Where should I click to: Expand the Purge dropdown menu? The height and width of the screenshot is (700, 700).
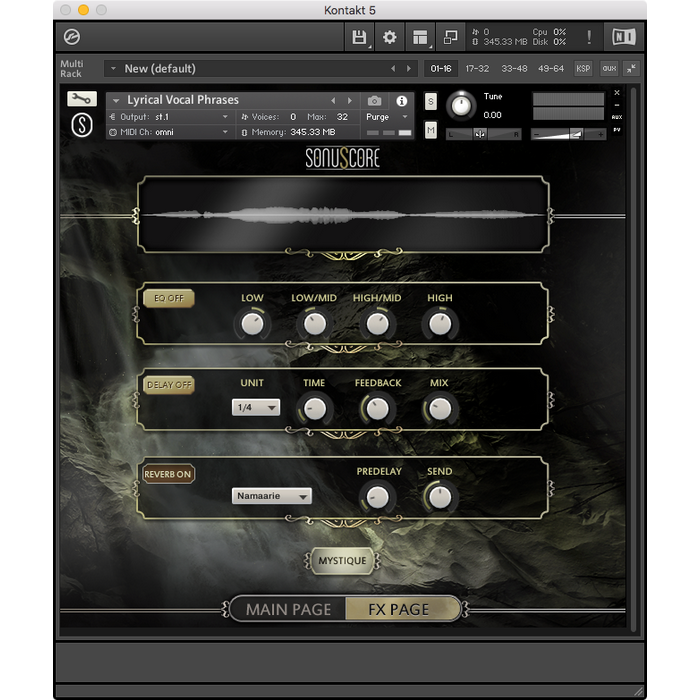point(388,117)
